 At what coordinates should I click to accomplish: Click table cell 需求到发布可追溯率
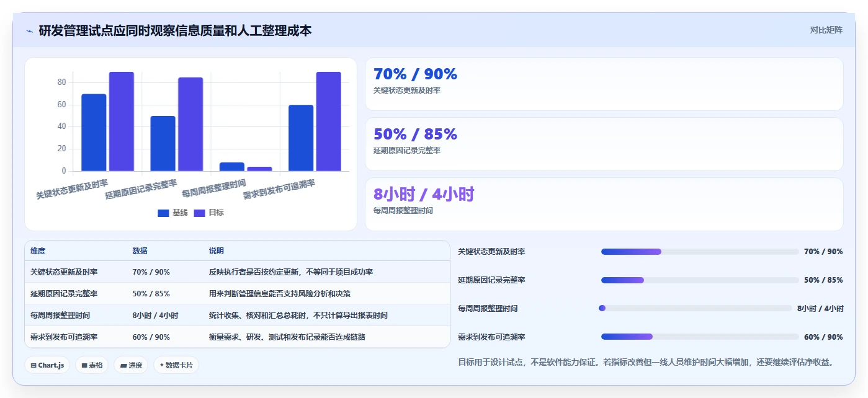point(64,337)
